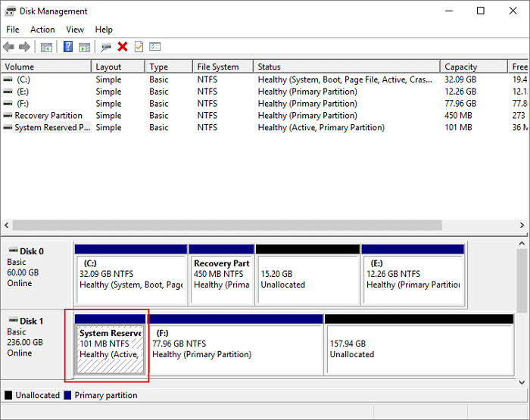Sort by the File System column header
530x420 pixels.
[217, 67]
